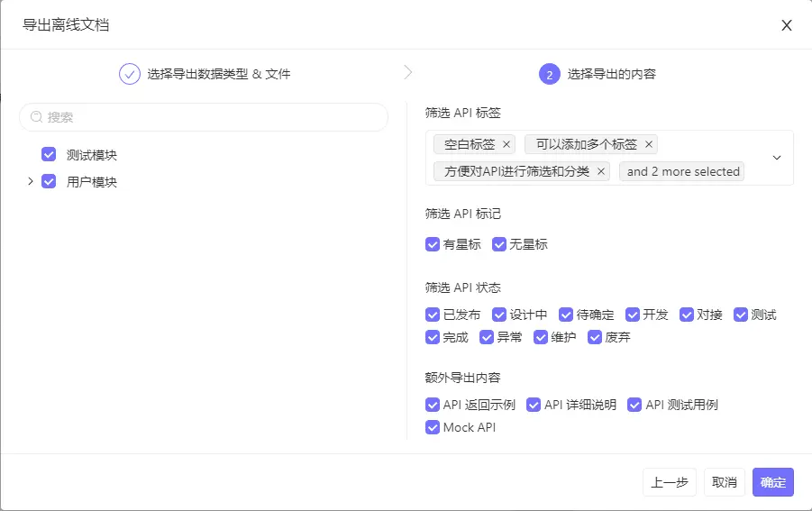The height and width of the screenshot is (511, 812).
Task: Click the 'and 2 more selected' tag
Action: 682,171
